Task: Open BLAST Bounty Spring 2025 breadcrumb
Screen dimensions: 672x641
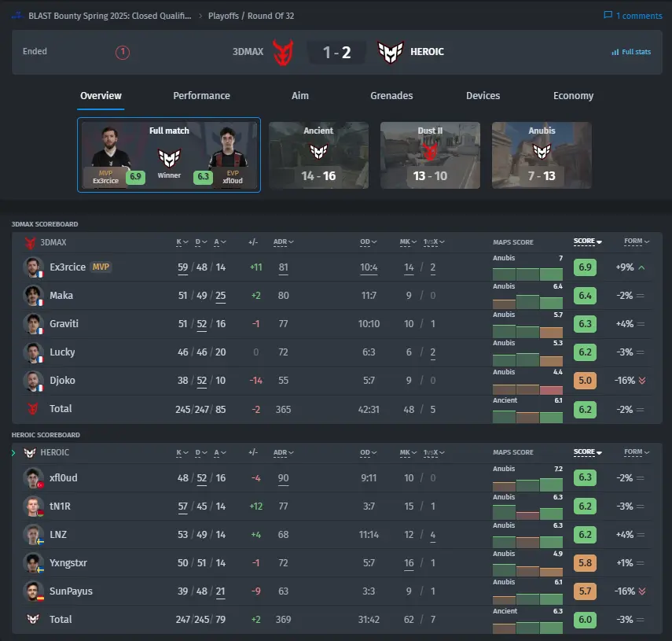Action: (x=110, y=16)
